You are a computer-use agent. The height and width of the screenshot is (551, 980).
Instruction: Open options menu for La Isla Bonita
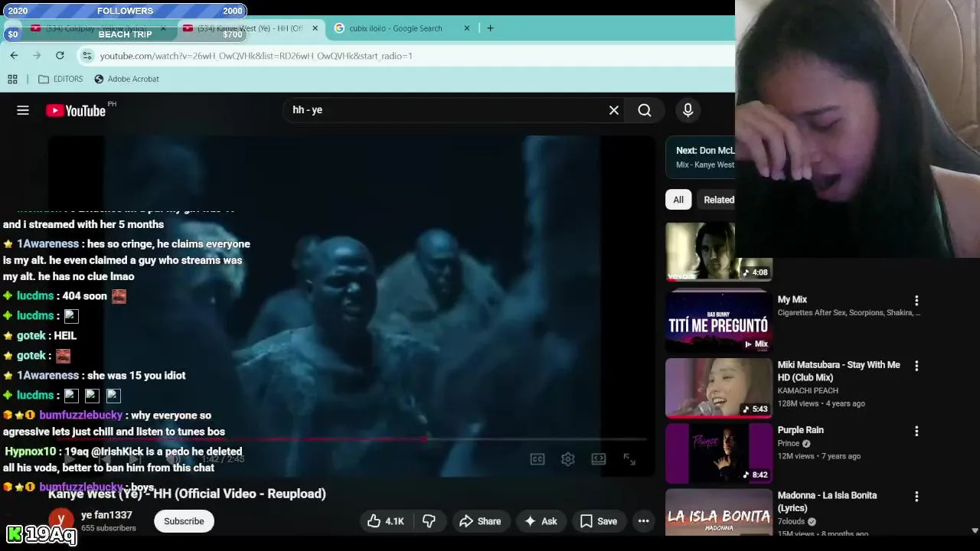click(916, 497)
